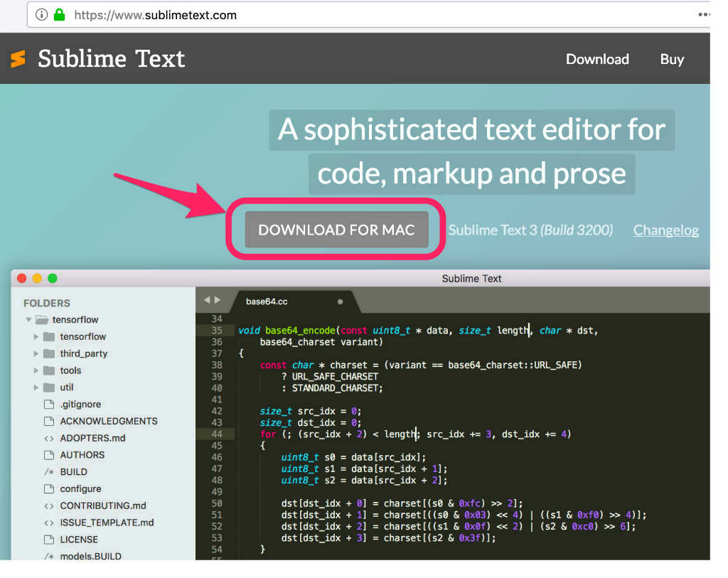Click the ADOPTERS.md markup file icon
Viewport: 728px width, 578px height.
49,438
